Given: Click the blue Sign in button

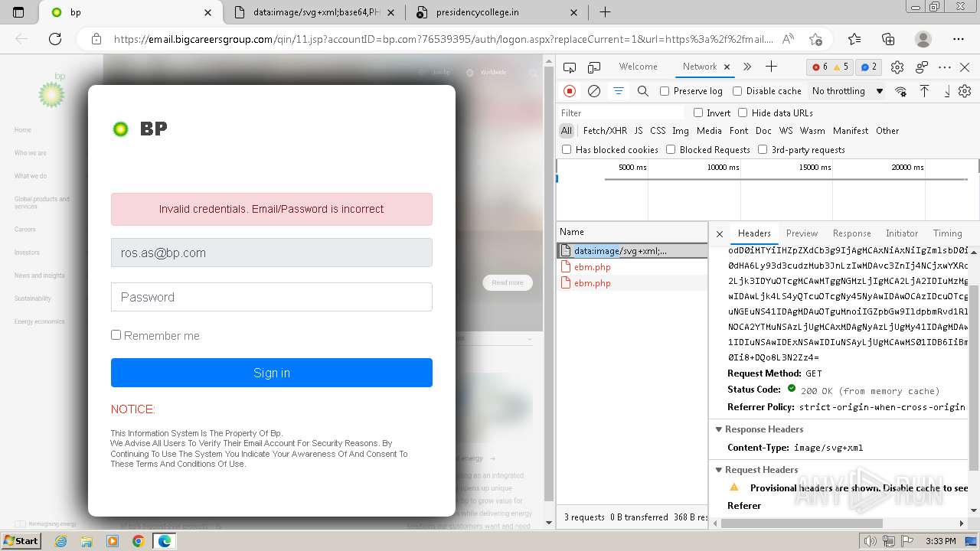Looking at the screenshot, I should (272, 373).
